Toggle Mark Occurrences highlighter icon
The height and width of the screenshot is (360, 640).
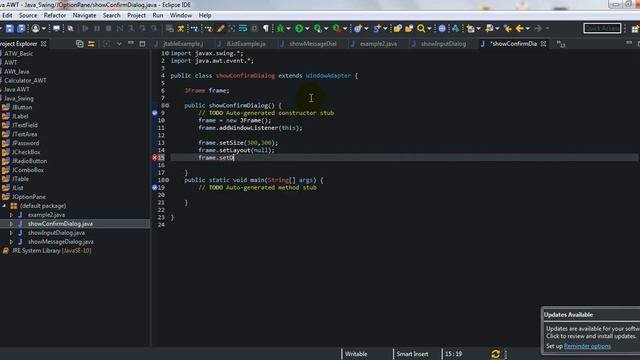[220, 28]
